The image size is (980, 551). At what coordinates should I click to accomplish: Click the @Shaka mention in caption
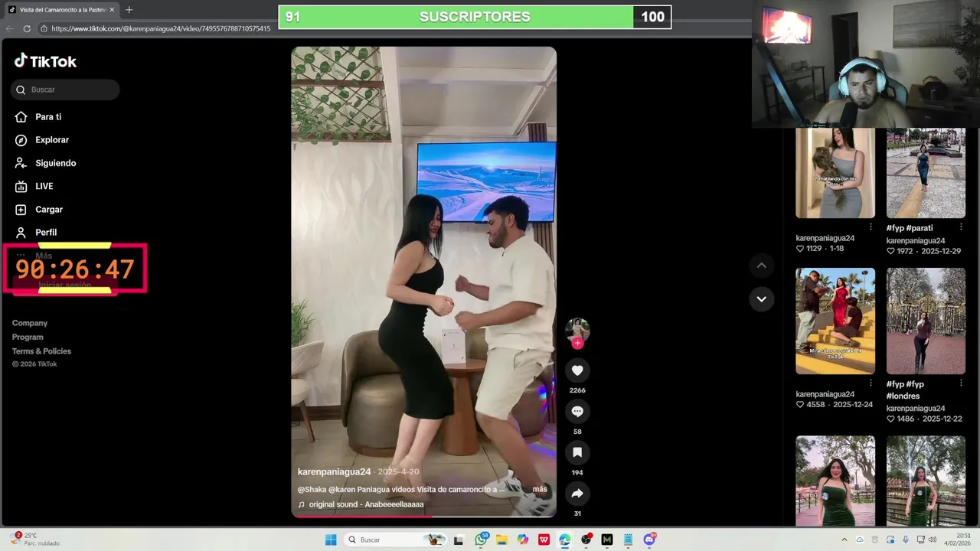point(312,489)
